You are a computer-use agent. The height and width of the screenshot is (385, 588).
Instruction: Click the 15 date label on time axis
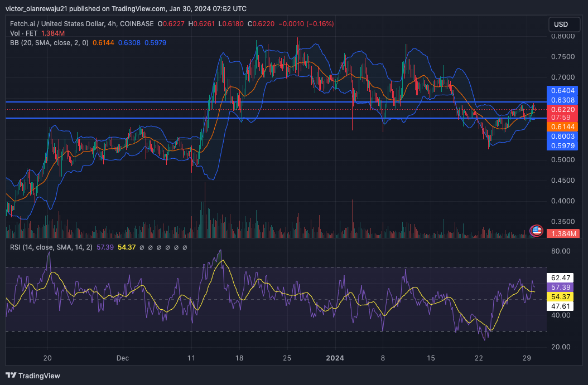(431, 358)
